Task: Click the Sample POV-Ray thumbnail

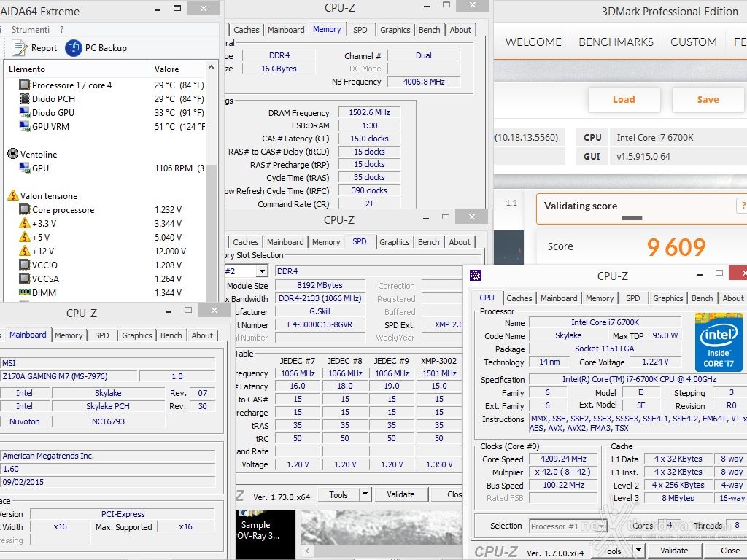Action: tap(266, 534)
